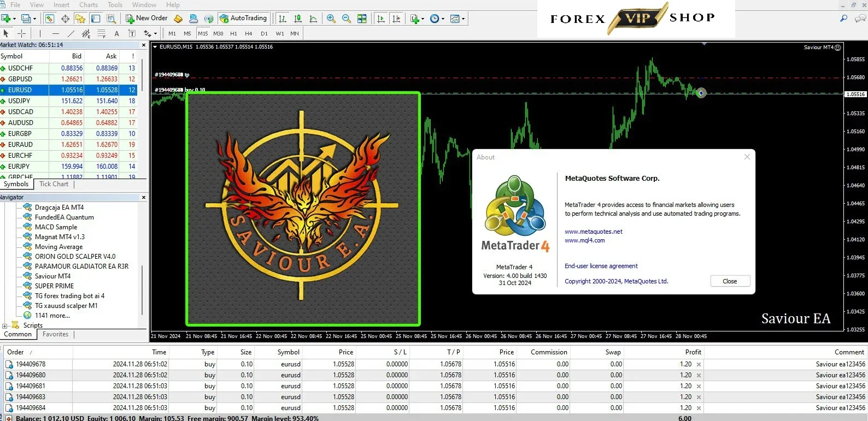Tile chart windows with grid icon

[362, 19]
